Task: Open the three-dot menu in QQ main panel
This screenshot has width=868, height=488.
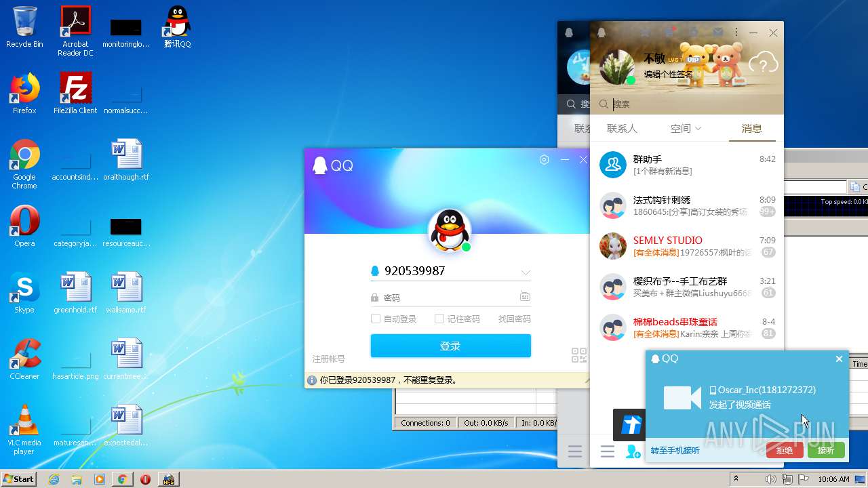Action: pos(736,33)
